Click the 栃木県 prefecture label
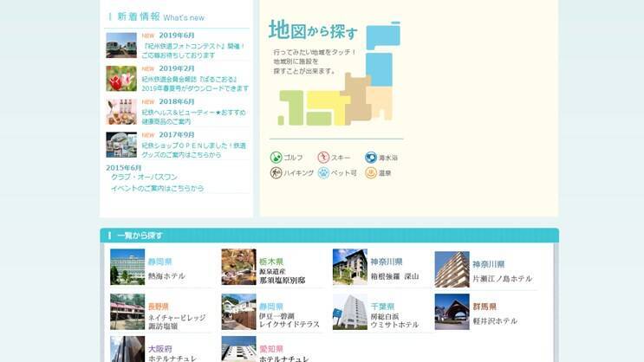 271,262
